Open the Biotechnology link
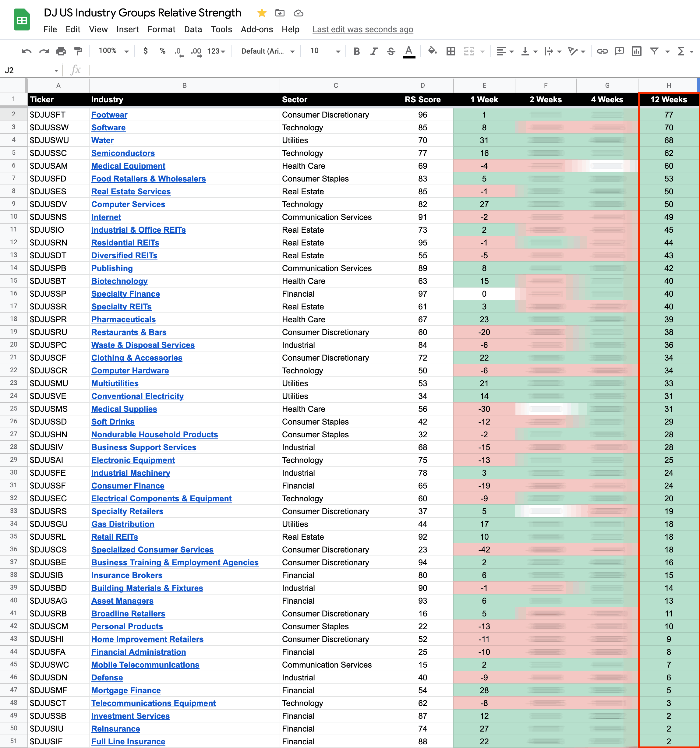Screen dimensions: 700x748 (x=119, y=281)
